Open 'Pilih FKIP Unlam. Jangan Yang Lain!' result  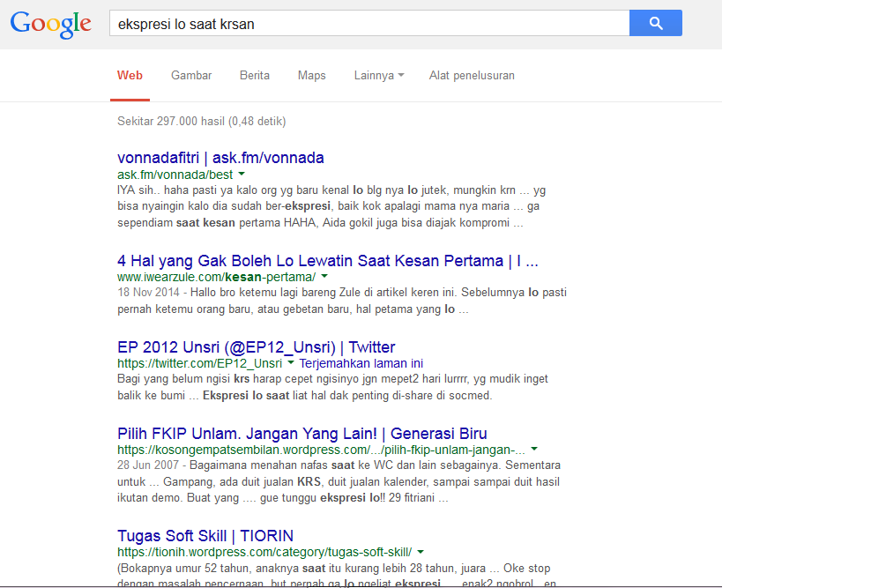[x=302, y=433]
